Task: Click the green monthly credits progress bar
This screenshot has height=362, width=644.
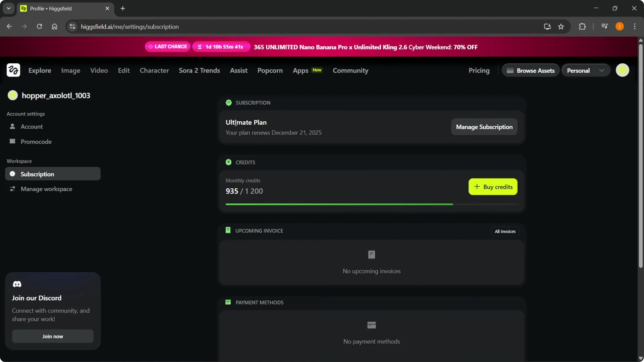Action: 339,204
